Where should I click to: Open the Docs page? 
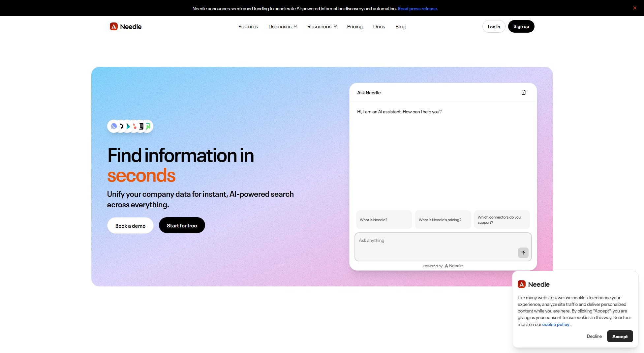coord(379,27)
